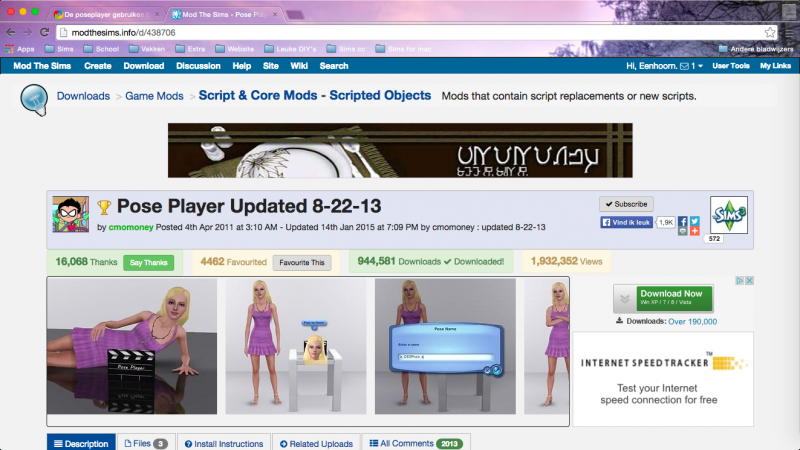Open the Sims for mac bookmarks folder
This screenshot has height=450, width=800.
[x=403, y=49]
